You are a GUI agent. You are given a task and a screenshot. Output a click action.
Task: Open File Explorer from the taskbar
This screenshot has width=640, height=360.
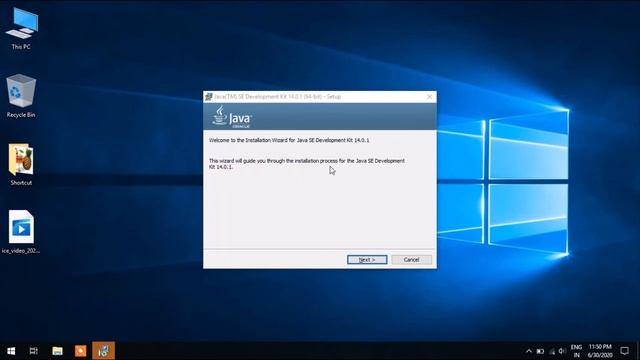pyautogui.click(x=57, y=351)
